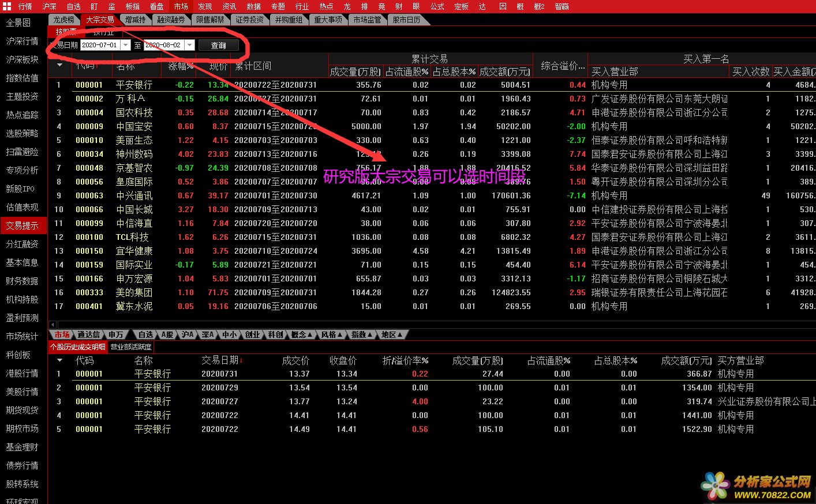
Task: Open 沪深板块 in the left sidebar
Action: [22, 59]
